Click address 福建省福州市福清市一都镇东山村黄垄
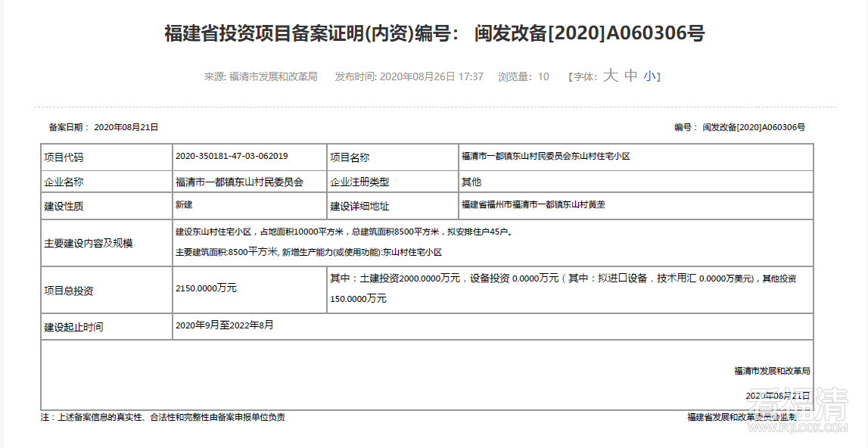 pyautogui.click(x=533, y=204)
